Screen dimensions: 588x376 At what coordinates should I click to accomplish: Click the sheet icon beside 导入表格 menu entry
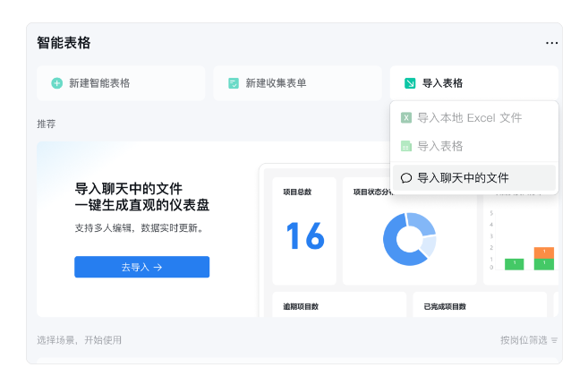pyautogui.click(x=406, y=146)
